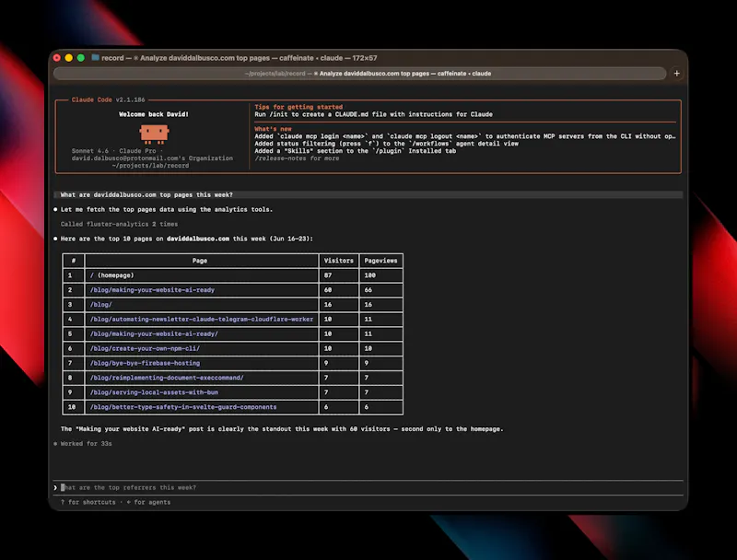The height and width of the screenshot is (560, 737).
Task: Click the 'Page' column header
Action: [200, 261]
